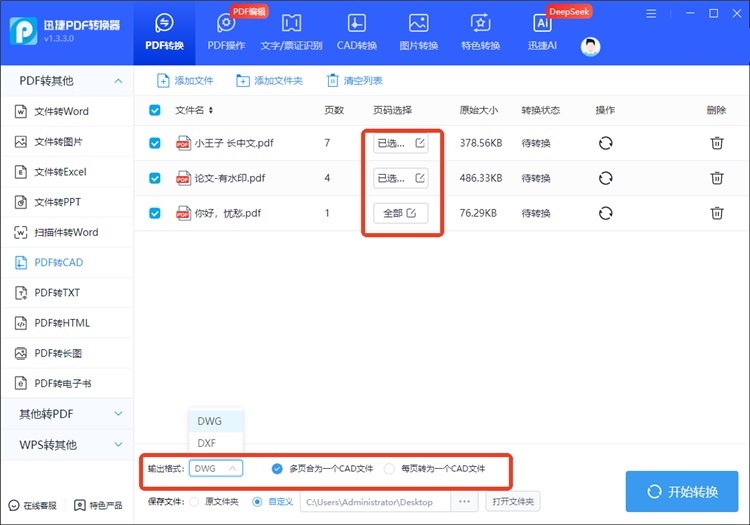Select 文件转图片 in sidebar
Viewport: 750px width, 525px height.
tap(67, 142)
